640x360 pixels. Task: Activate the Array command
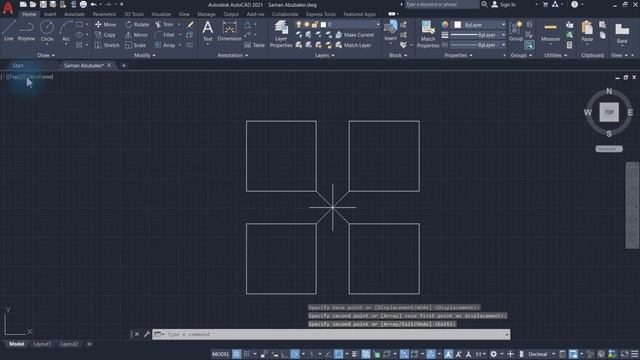tap(165, 45)
